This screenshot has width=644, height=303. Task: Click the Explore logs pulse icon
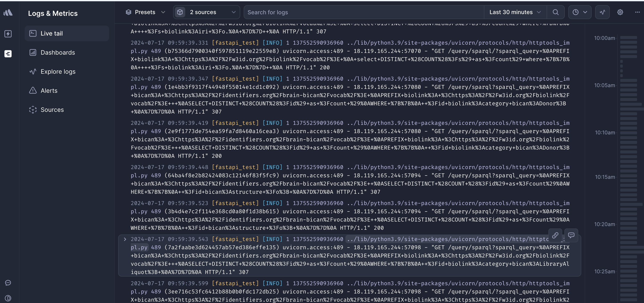click(33, 72)
